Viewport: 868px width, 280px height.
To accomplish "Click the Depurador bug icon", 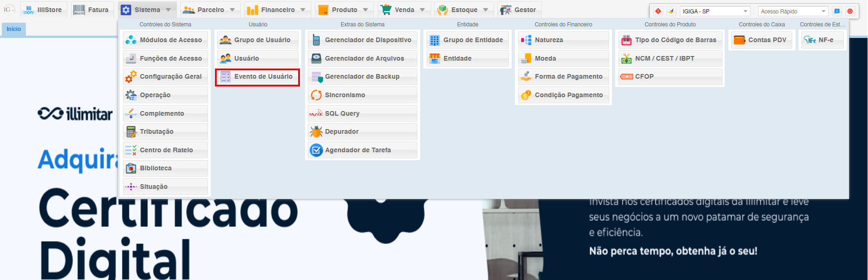I will (x=316, y=132).
